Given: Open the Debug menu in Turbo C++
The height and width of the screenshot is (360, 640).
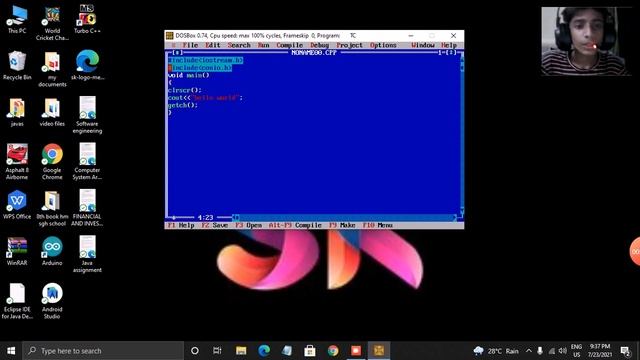Looking at the screenshot, I should [x=319, y=45].
